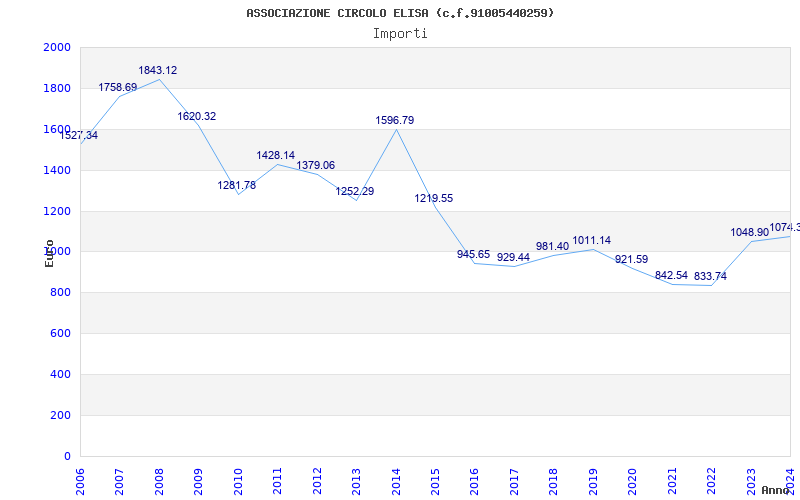Click y-axis tick 400
This screenshot has height=500, width=800.
[61, 374]
